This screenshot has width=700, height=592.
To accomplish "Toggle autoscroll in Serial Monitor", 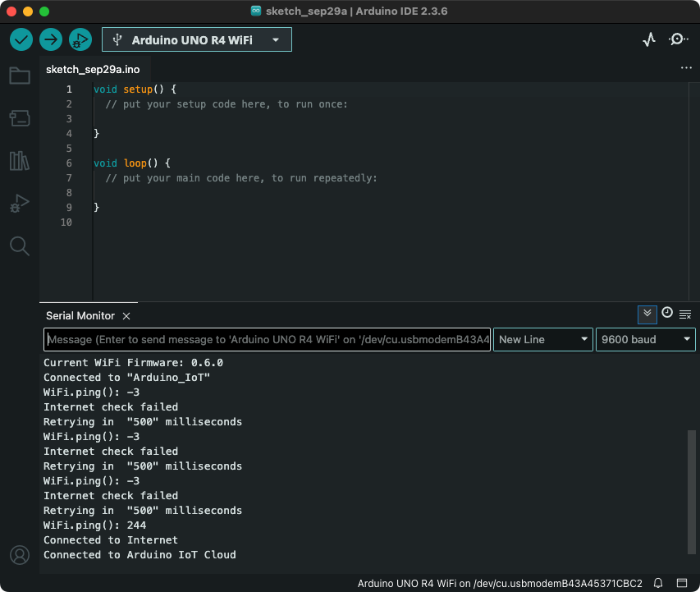I will coord(647,314).
